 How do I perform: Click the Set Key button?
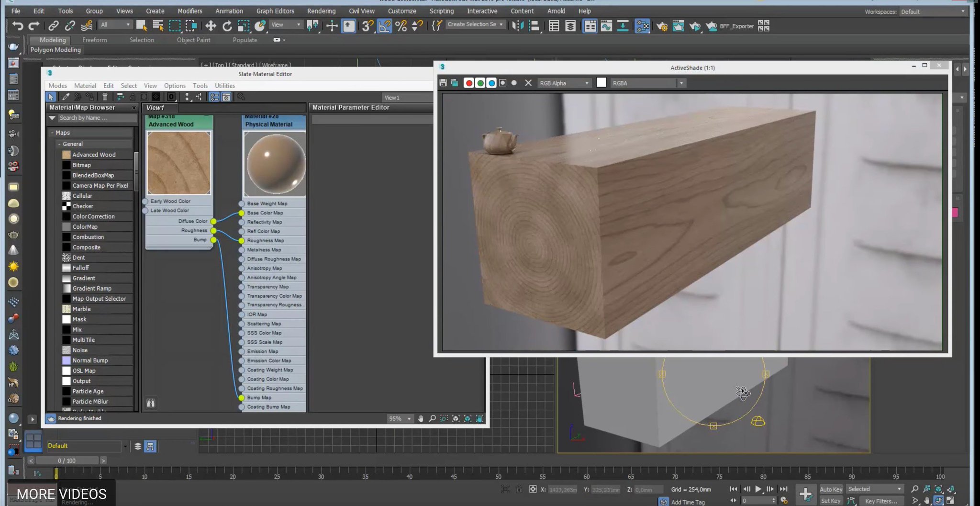click(x=831, y=501)
